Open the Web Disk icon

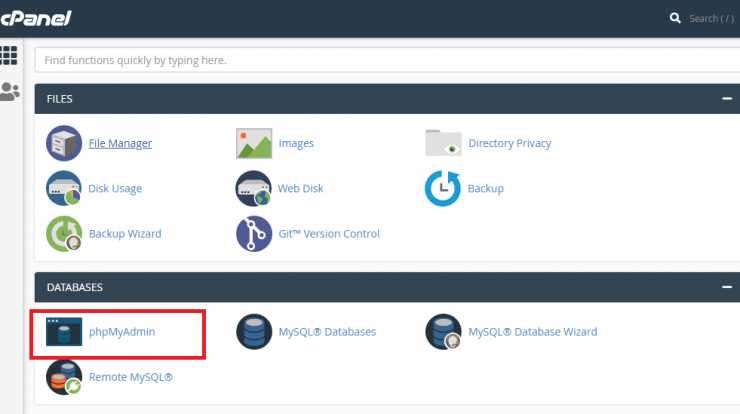click(254, 188)
